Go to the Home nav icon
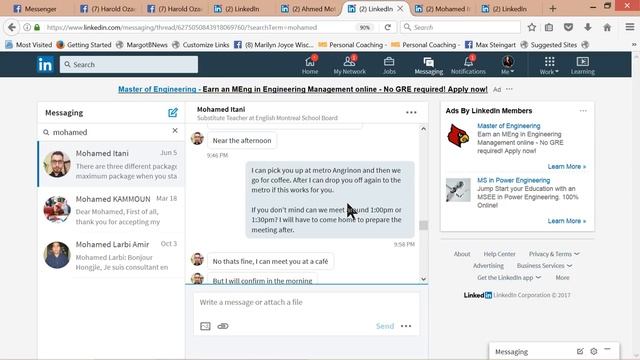Image resolution: width=640 pixels, height=360 pixels. 310,65
